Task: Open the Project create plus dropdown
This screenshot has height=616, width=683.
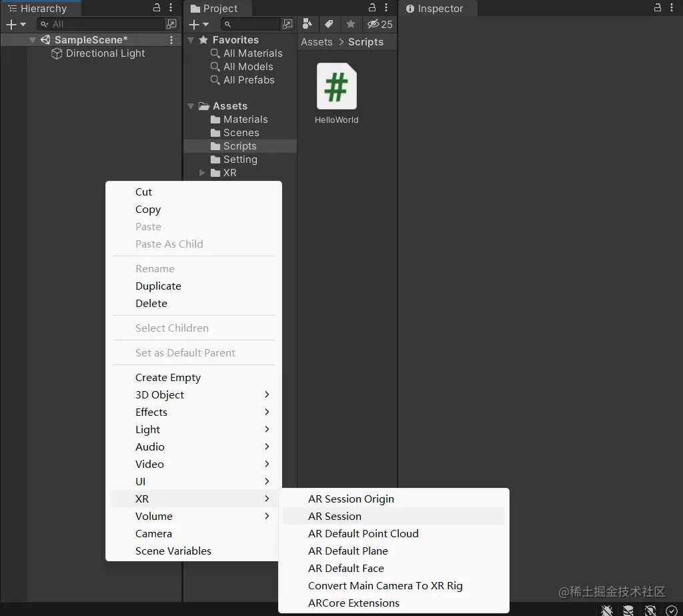Action: [x=199, y=25]
